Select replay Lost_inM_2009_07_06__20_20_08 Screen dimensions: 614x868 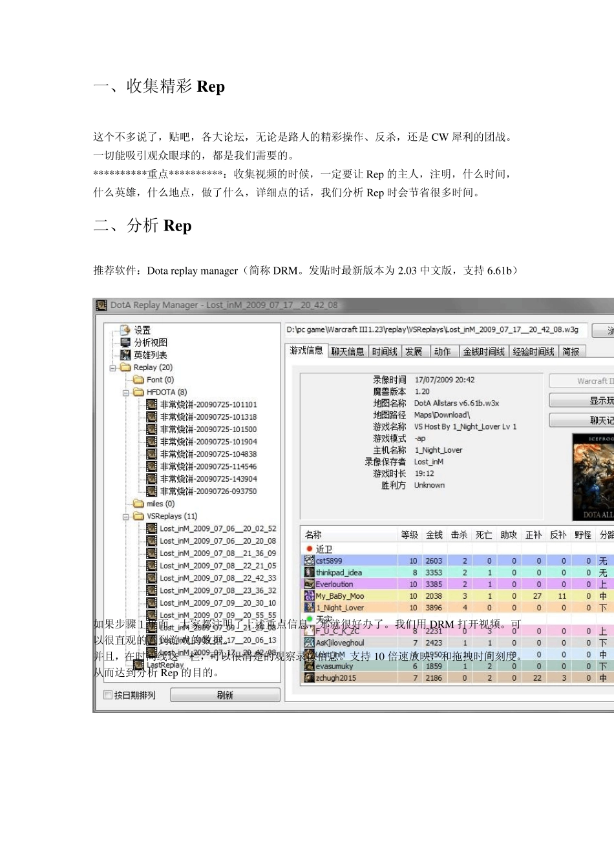pyautogui.click(x=218, y=541)
